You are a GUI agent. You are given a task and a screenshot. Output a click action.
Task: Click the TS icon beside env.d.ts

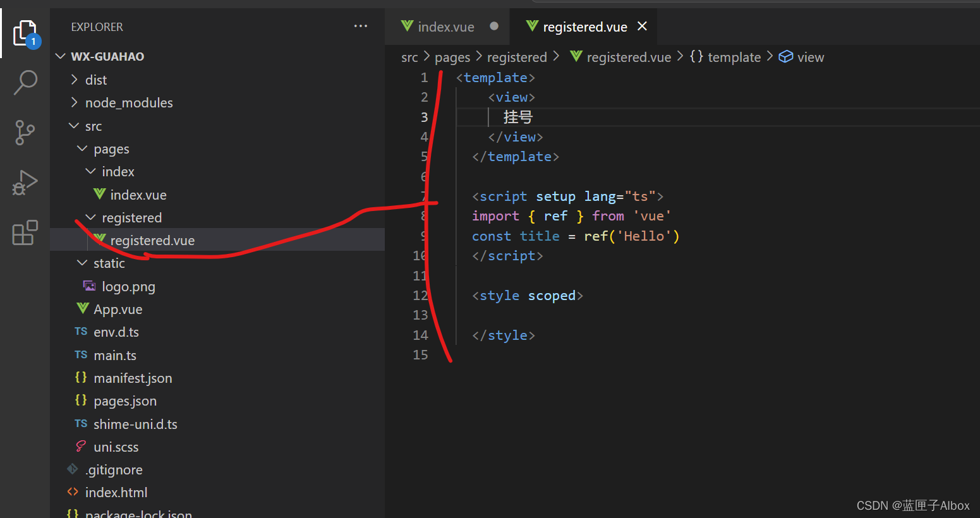[x=81, y=332]
